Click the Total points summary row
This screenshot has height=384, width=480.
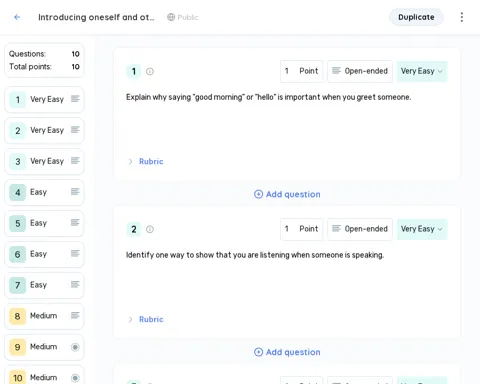pos(44,67)
